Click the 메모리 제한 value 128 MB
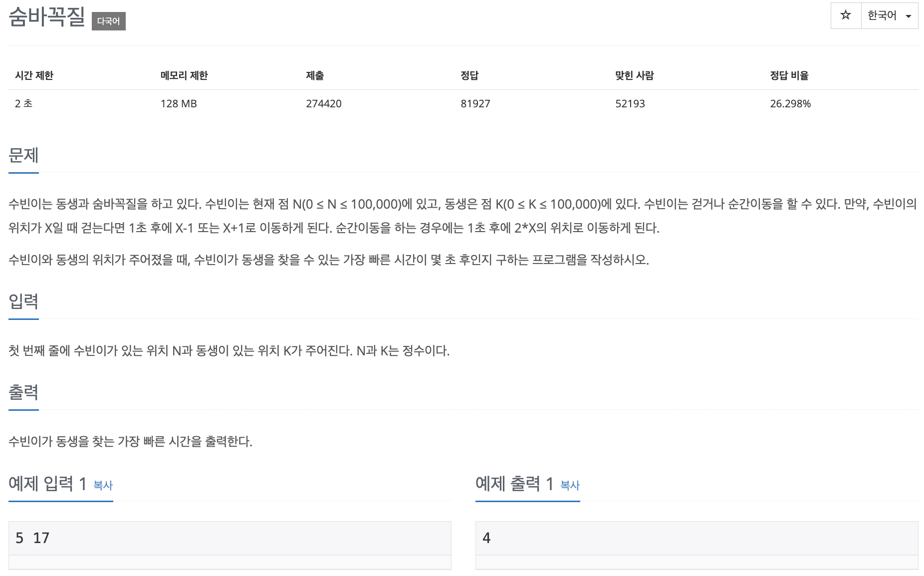Viewport: 924px width, 576px height. 179,104
